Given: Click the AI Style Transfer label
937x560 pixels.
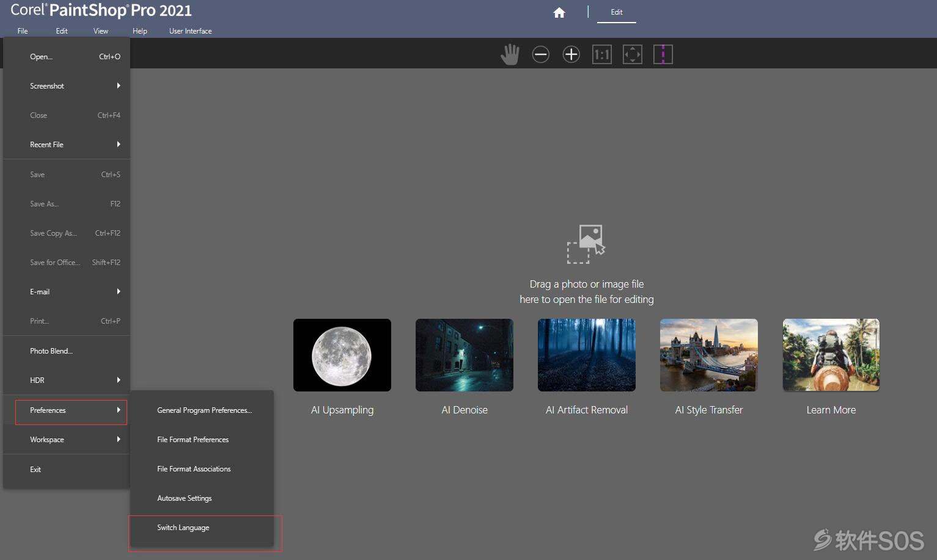Looking at the screenshot, I should [x=709, y=410].
